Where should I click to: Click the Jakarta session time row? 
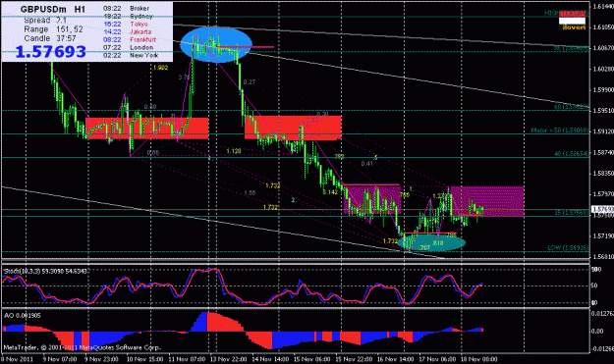click(x=128, y=31)
